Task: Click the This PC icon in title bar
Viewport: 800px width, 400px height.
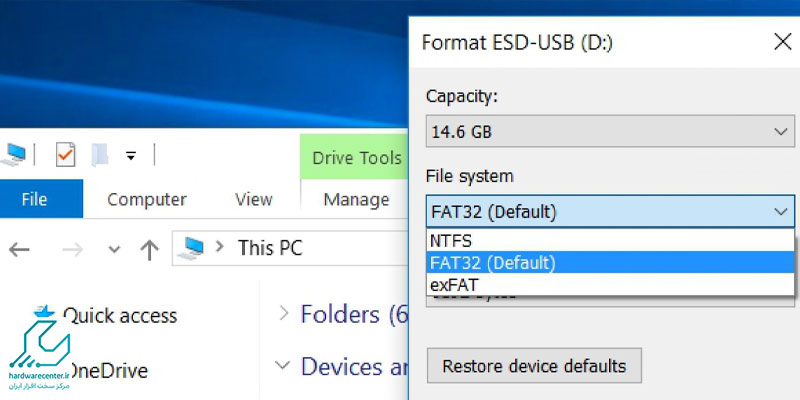Action: (x=13, y=155)
